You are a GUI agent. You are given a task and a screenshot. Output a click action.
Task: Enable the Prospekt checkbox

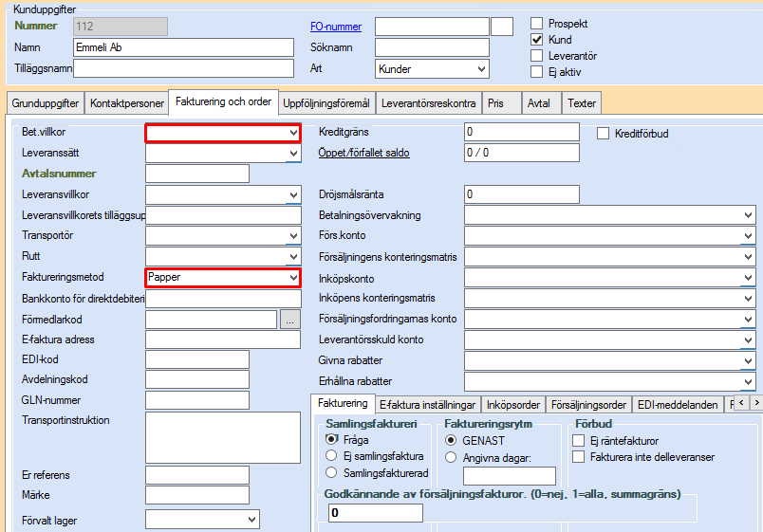pyautogui.click(x=537, y=24)
